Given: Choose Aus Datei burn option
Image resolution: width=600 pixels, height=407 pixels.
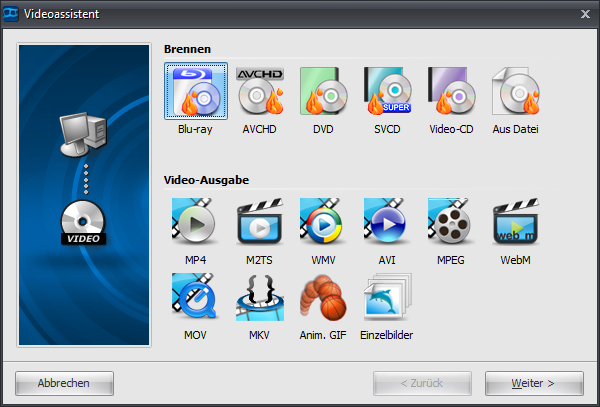Looking at the screenshot, I should coord(516,93).
